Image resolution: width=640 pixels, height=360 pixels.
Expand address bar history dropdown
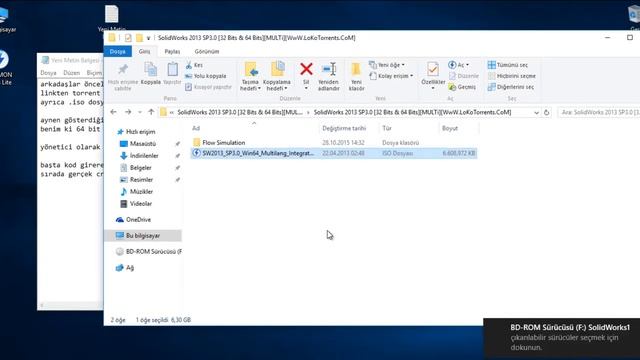click(536, 112)
